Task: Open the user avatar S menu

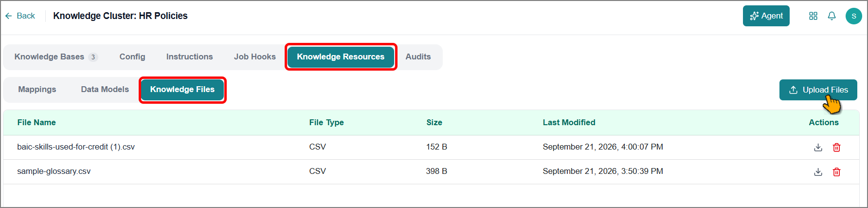Action: click(853, 16)
